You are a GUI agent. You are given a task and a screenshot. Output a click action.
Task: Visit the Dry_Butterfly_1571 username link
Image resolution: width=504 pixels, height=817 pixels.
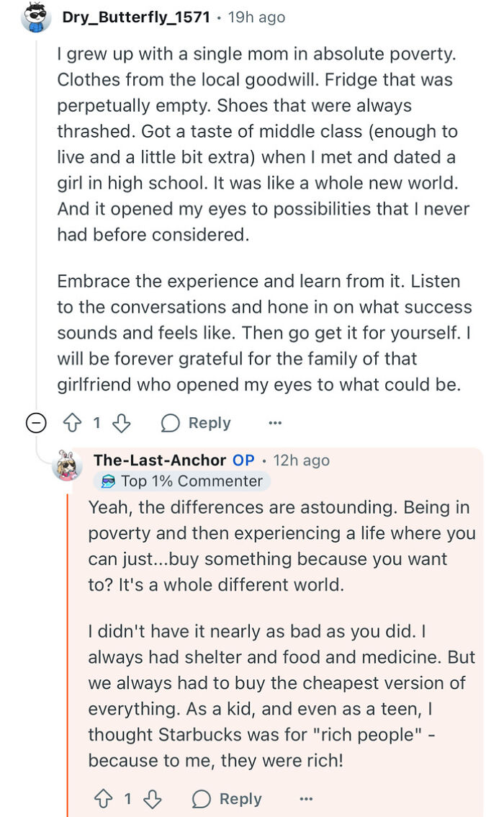[x=137, y=17]
